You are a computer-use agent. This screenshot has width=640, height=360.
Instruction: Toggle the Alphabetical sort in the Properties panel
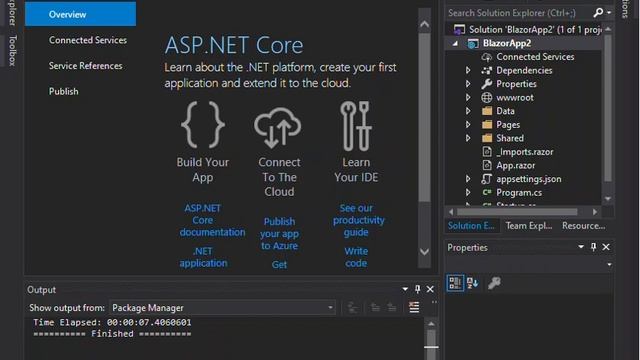[473, 283]
